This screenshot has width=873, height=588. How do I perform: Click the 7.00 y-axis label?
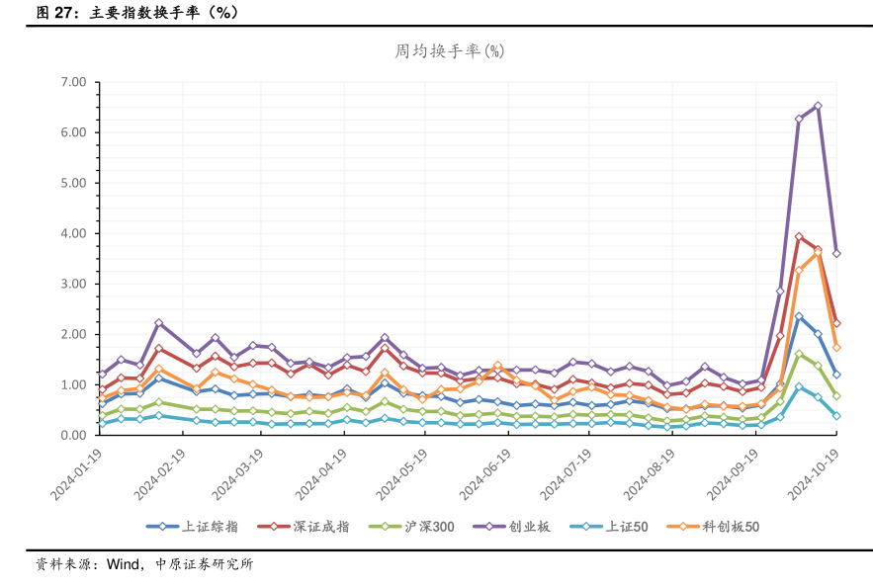(x=73, y=82)
